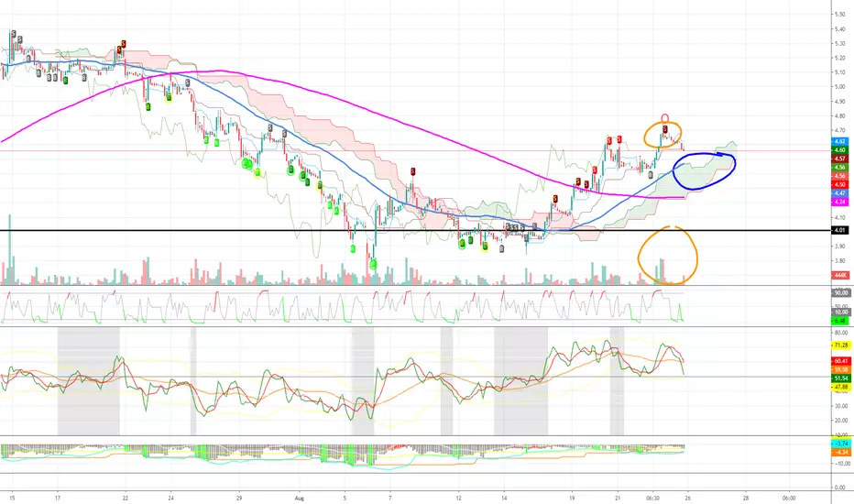Screen dimensions: 854x504
Task: Click the green 51.54 indicator label
Action: point(841,378)
